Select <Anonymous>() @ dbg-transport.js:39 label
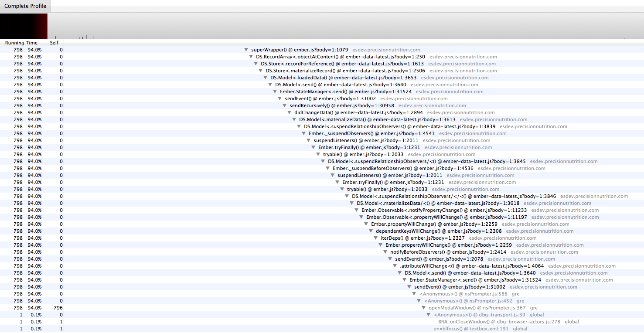This screenshot has height=333, width=644. point(480,315)
